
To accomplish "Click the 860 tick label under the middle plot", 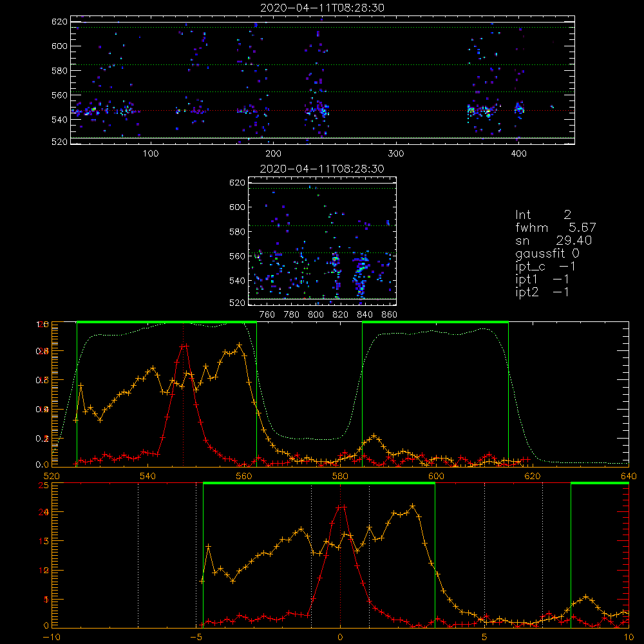I will [x=390, y=315].
